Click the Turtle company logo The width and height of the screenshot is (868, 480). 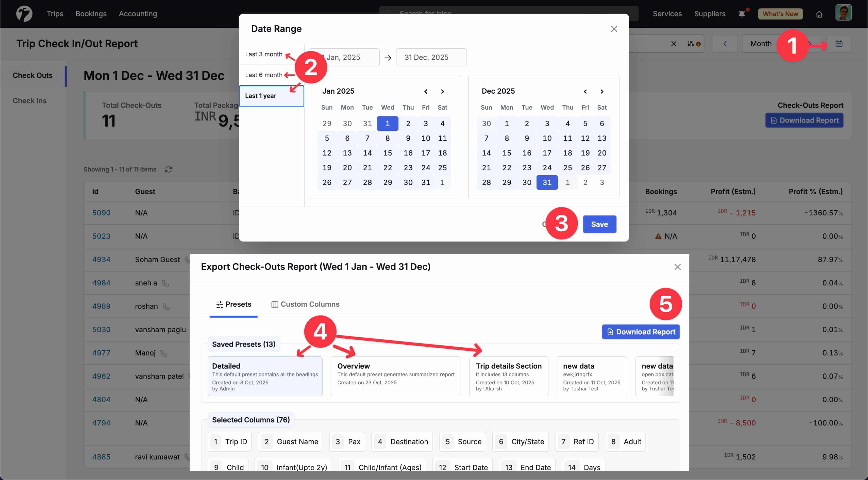24,13
